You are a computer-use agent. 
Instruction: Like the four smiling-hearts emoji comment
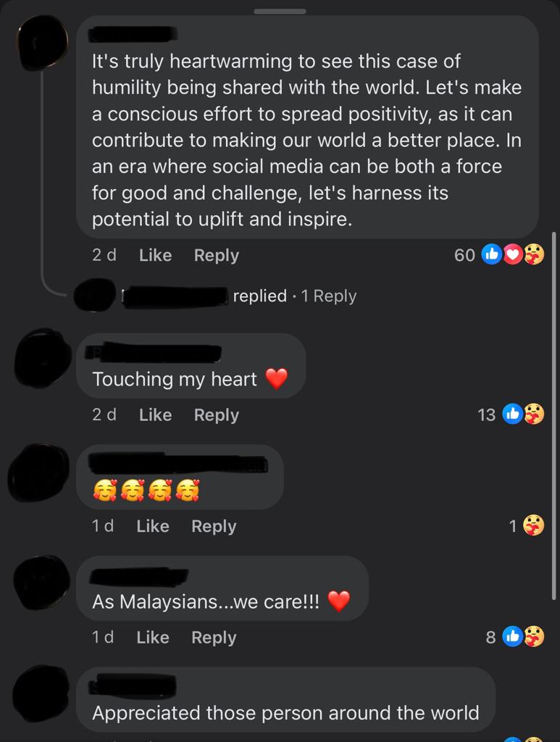153,526
